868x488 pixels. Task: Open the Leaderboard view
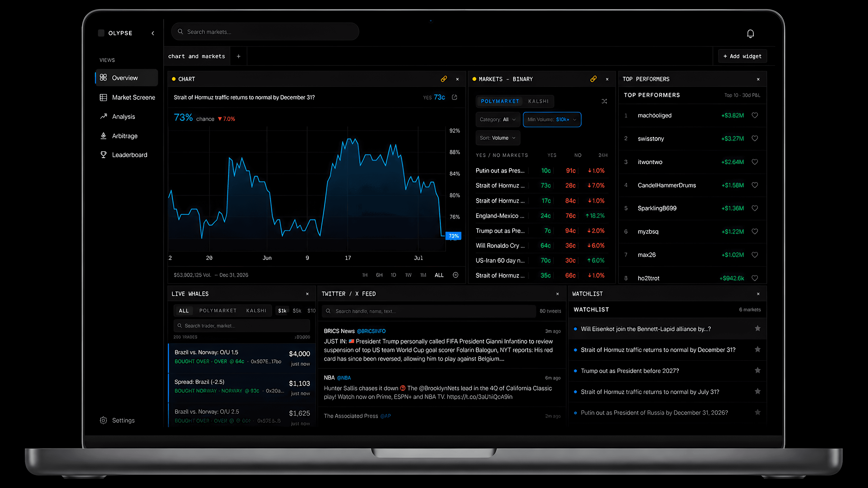pyautogui.click(x=126, y=155)
